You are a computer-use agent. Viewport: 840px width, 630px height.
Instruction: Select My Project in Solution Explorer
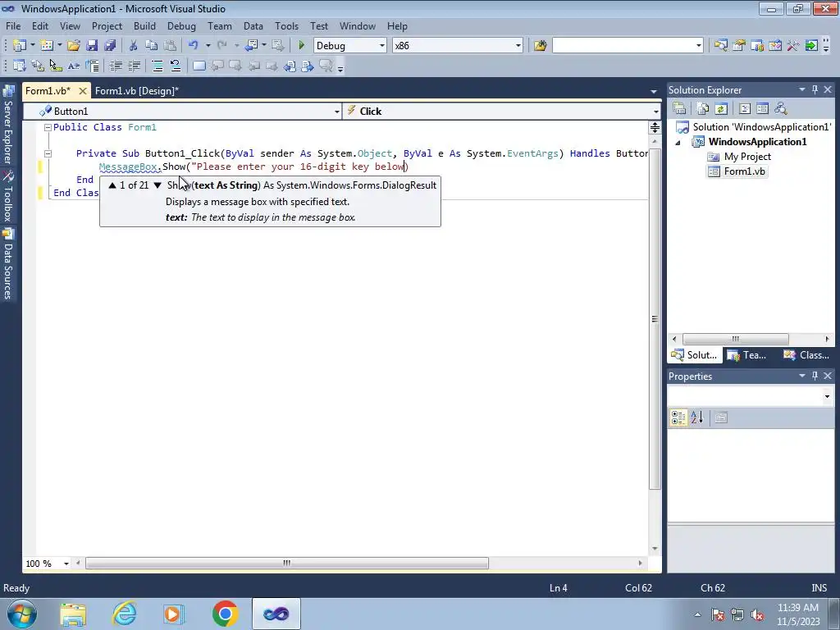pyautogui.click(x=747, y=157)
